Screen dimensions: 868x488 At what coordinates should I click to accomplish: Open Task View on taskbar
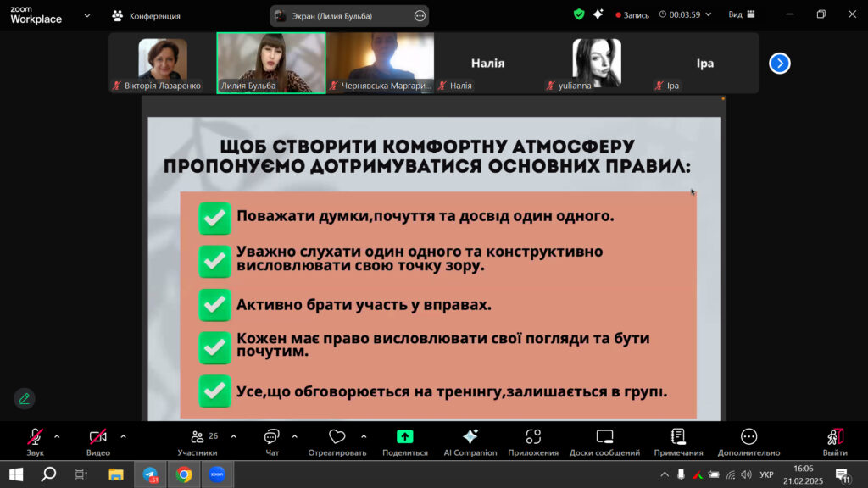click(81, 474)
